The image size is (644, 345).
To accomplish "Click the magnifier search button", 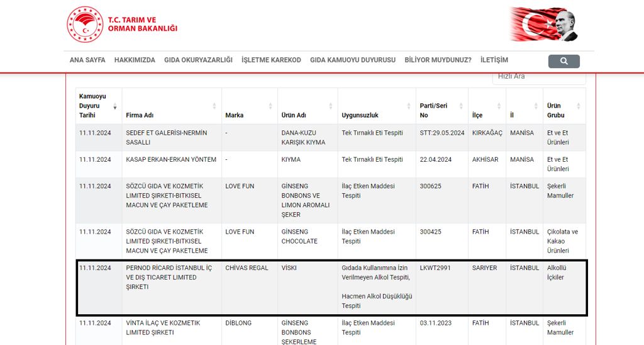I will click(564, 61).
